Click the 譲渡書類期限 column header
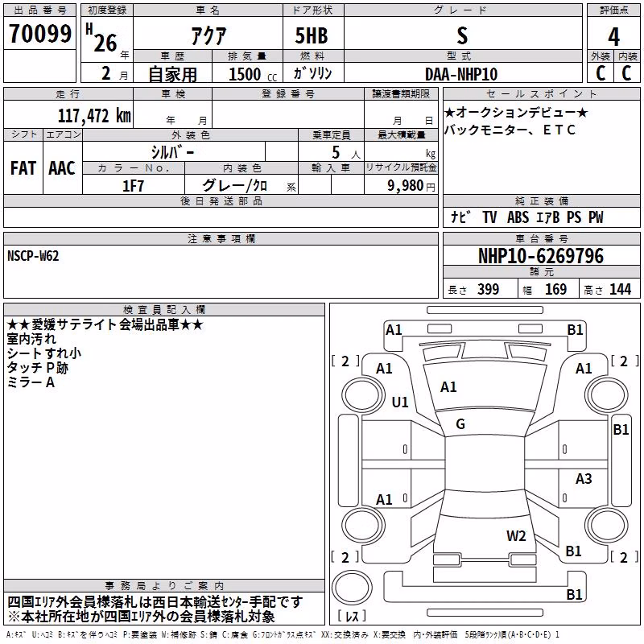The image size is (644, 644). click(401, 93)
